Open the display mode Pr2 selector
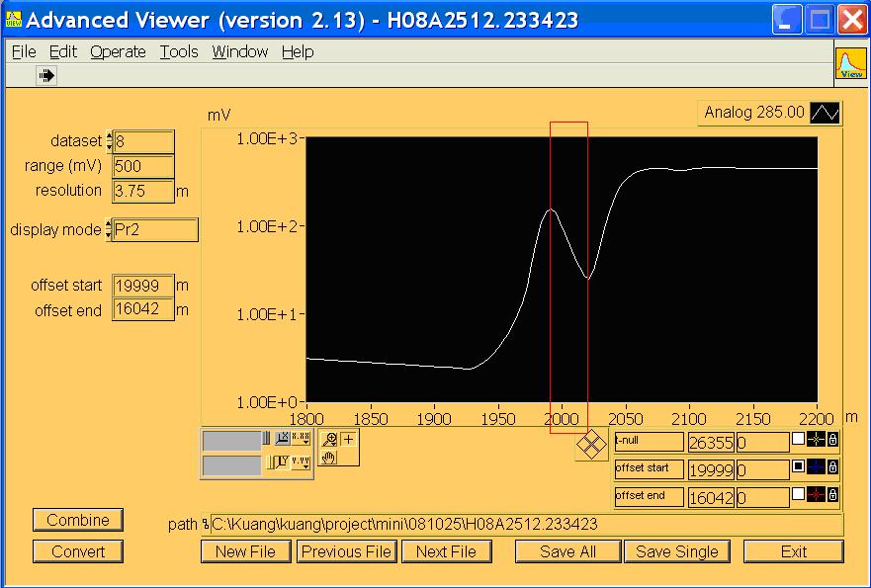Screen dimensions: 871x588 155,230
